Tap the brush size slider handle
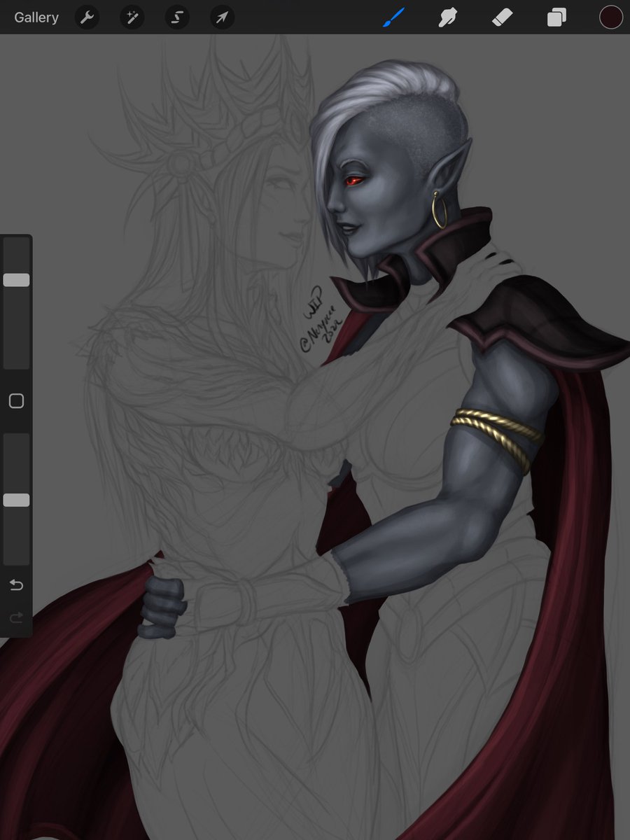 click(x=16, y=280)
